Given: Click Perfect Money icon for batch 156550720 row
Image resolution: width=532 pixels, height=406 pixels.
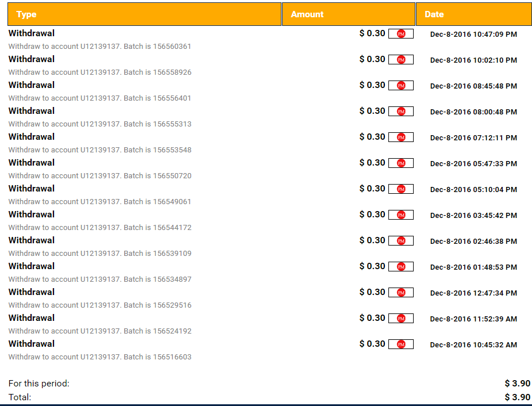Looking at the screenshot, I should (x=401, y=163).
